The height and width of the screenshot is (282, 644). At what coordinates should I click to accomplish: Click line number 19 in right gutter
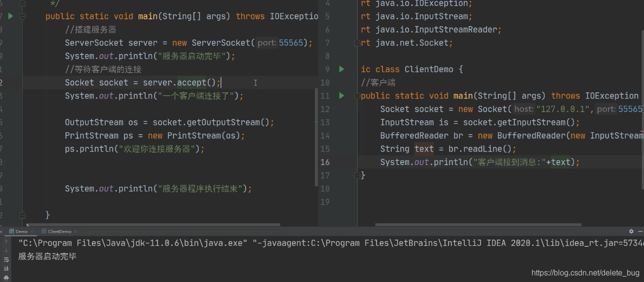click(x=325, y=202)
